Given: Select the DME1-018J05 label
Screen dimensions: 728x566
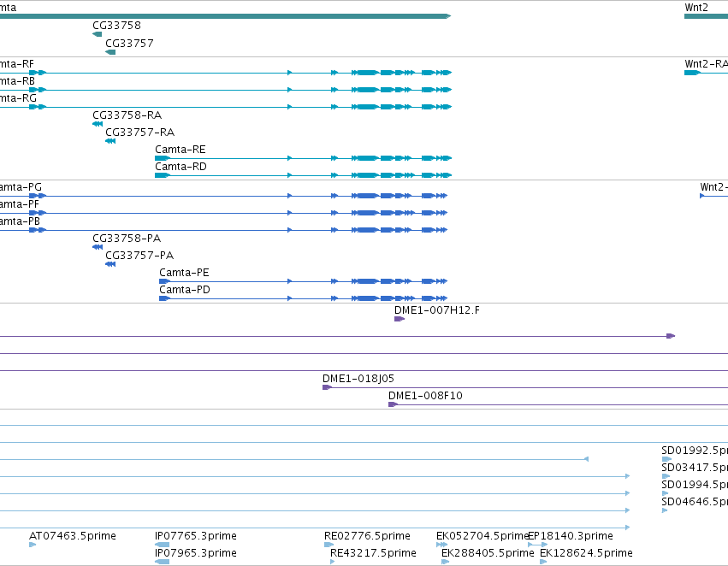Looking at the screenshot, I should 358,379.
